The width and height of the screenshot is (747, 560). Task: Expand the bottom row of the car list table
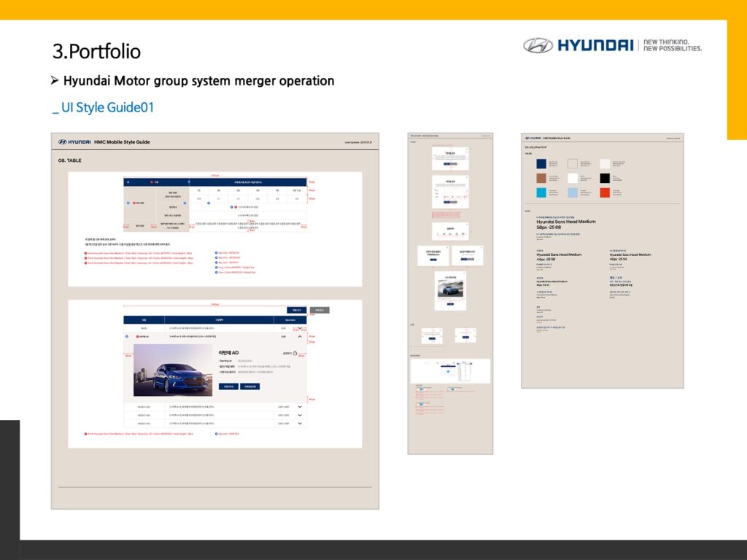[x=299, y=423]
